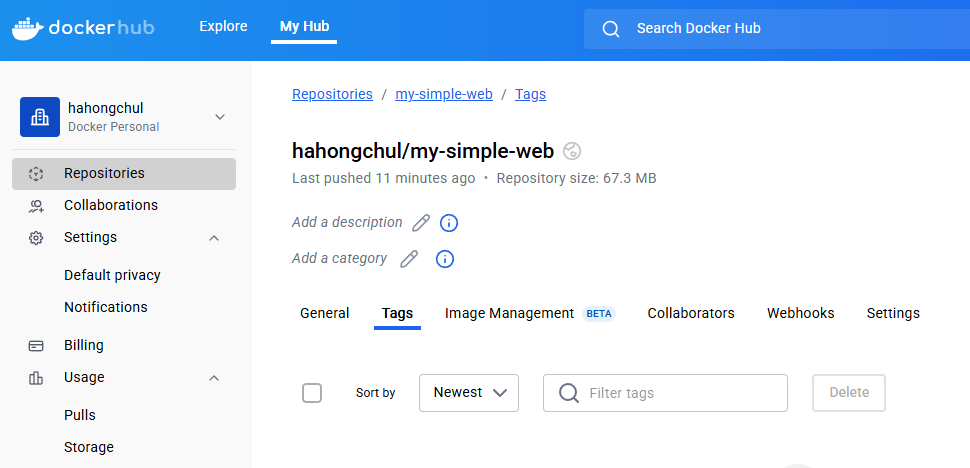Open Default privacy settings

112,276
